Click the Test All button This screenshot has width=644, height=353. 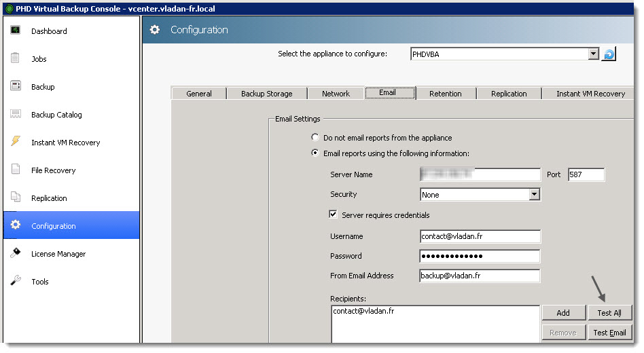(x=609, y=313)
